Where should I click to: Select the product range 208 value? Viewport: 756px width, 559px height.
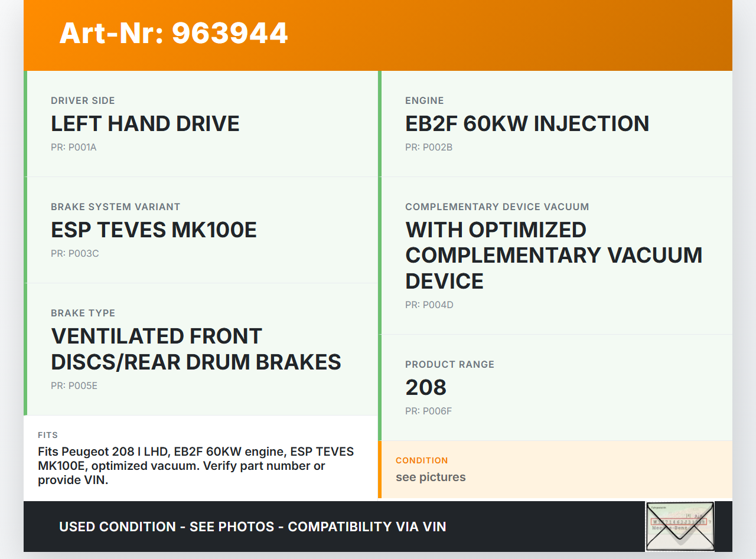(426, 387)
